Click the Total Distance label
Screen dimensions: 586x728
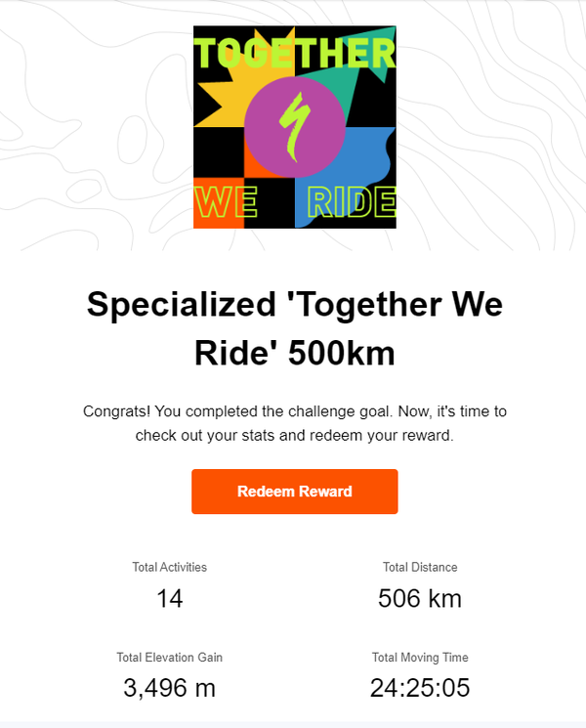420,567
